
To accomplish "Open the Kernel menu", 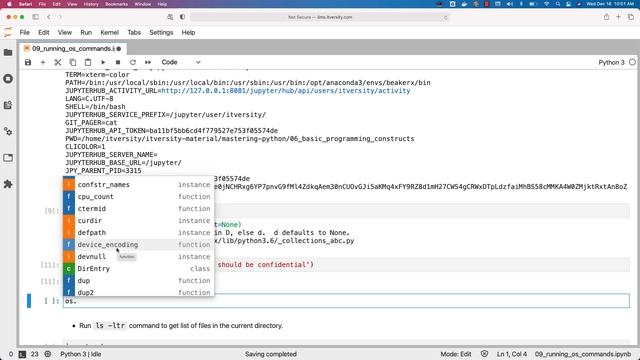I will point(109,33).
